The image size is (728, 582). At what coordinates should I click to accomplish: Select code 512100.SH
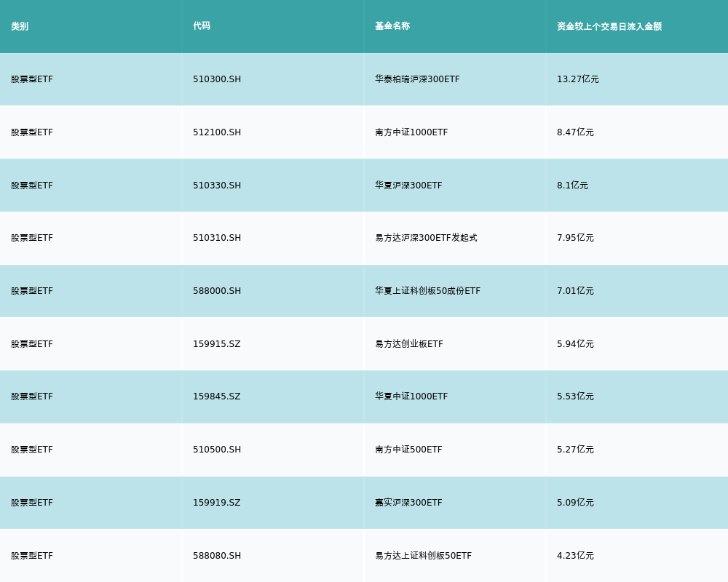[217, 132]
